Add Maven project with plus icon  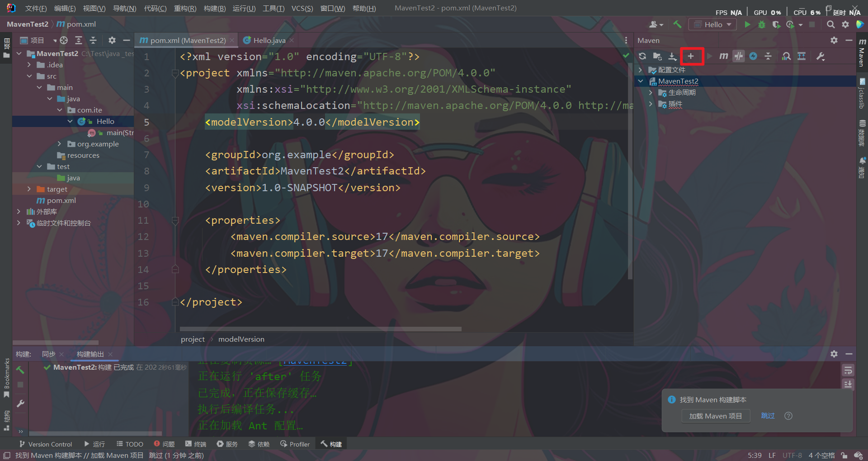click(691, 56)
